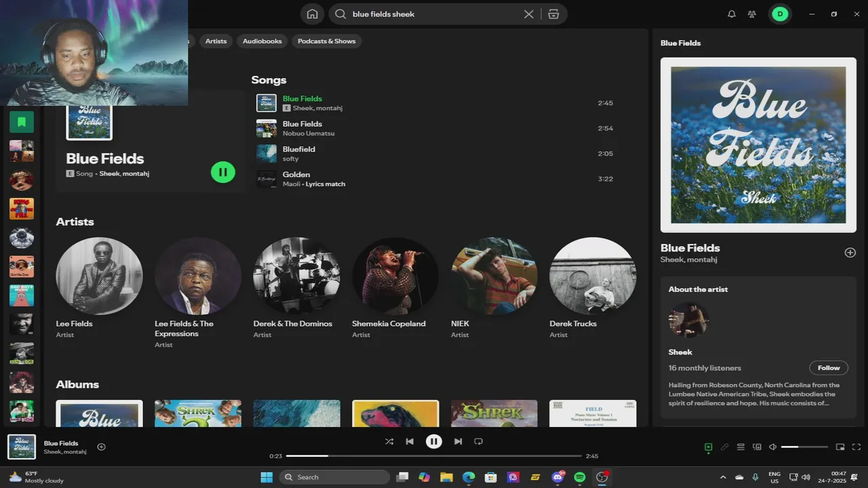Open the Artists section heading
This screenshot has width=868, height=488.
[x=75, y=222]
